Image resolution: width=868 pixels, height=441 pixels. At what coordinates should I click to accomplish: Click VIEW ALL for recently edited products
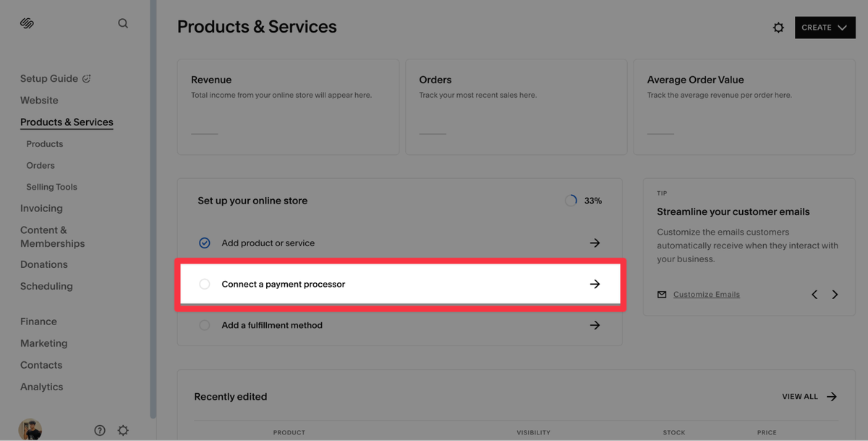coord(799,396)
